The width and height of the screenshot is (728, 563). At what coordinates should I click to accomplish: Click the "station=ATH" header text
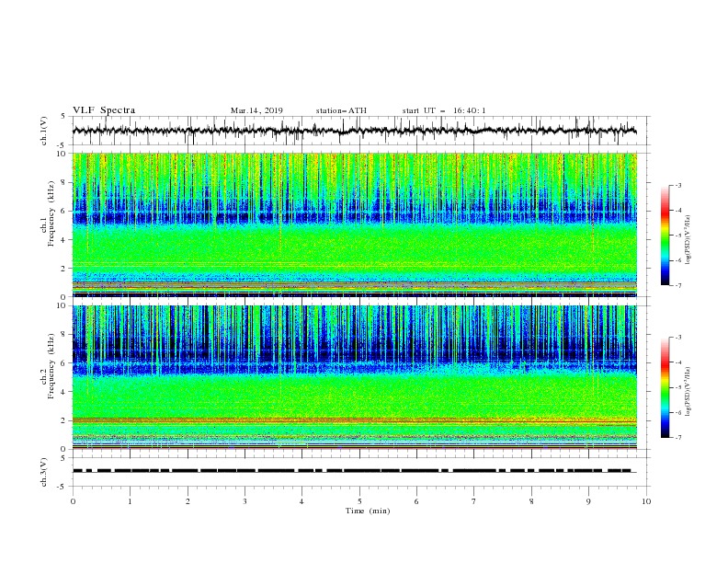coord(341,110)
